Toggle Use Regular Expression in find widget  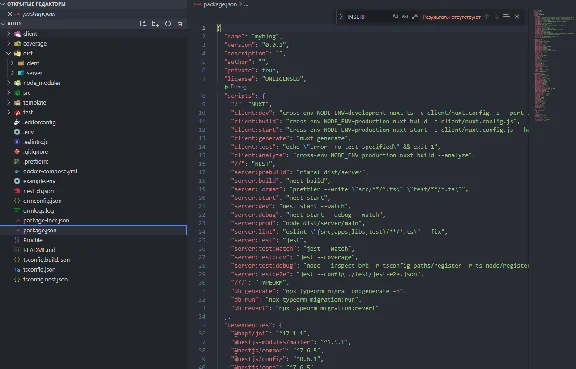coord(415,17)
